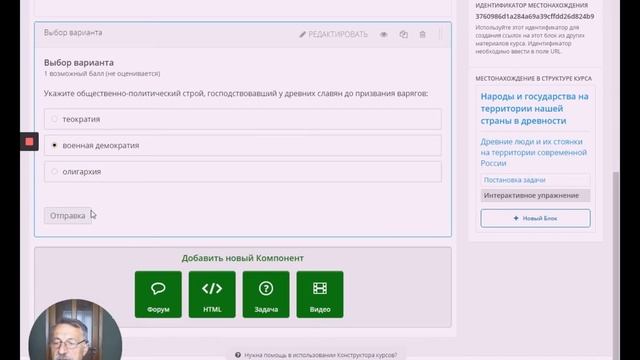Image resolution: width=640 pixels, height=360 pixels.
Task: Click the РЕДАКТИРОВАТЬ text label
Action: 338,35
